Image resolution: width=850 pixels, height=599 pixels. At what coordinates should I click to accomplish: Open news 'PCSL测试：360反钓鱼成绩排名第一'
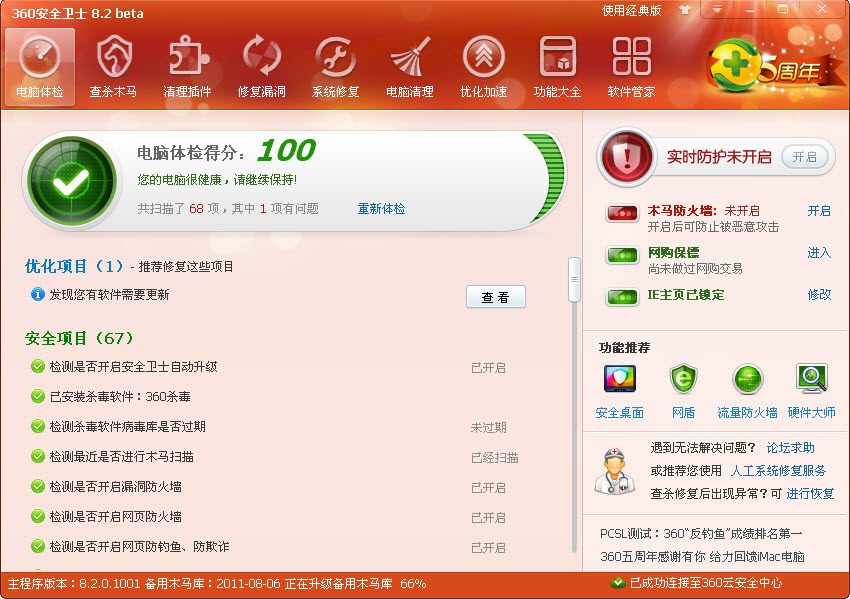(x=701, y=534)
